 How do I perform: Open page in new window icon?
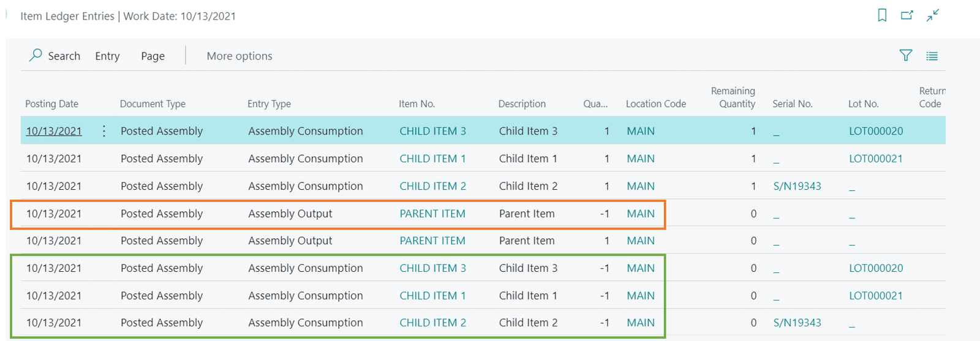(907, 15)
